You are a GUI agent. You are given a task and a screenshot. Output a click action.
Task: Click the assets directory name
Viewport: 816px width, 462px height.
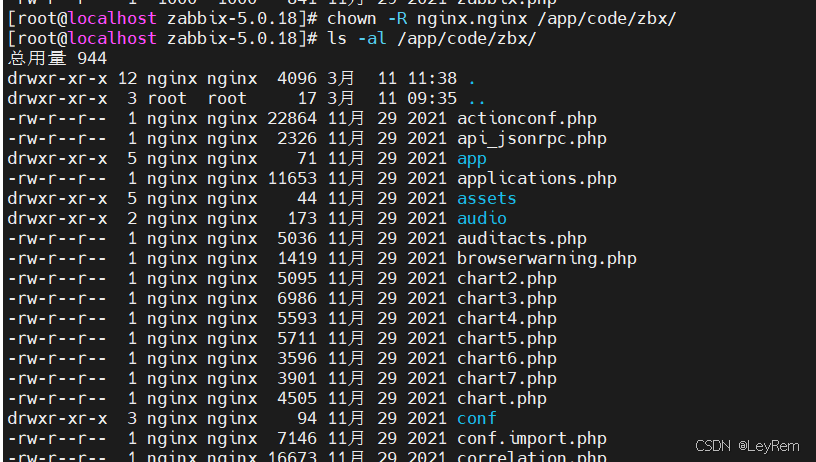[487, 199]
